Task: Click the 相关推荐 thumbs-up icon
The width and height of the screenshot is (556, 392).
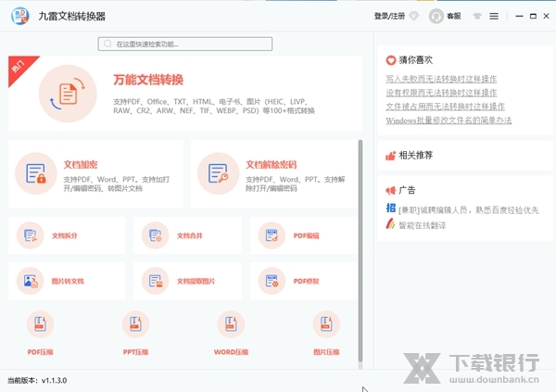Action: (390, 156)
